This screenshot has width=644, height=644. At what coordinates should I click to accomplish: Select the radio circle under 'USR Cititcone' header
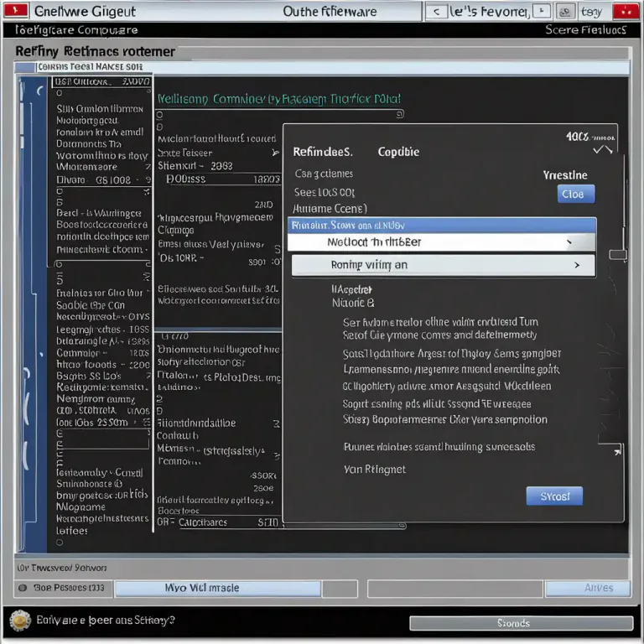(x=60, y=93)
